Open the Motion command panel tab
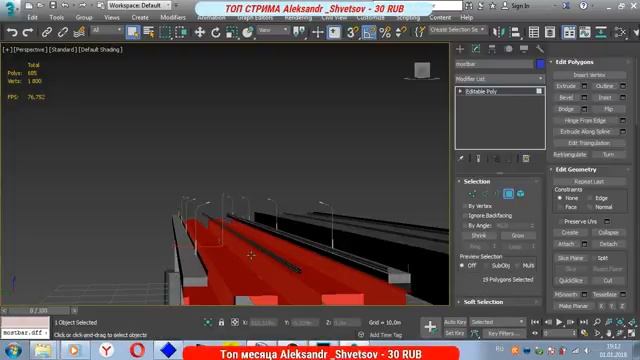This screenshot has width=640, height=360. [x=508, y=49]
